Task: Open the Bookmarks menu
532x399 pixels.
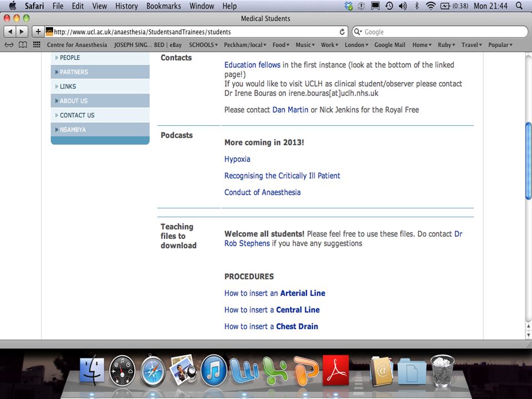Action: point(163,6)
